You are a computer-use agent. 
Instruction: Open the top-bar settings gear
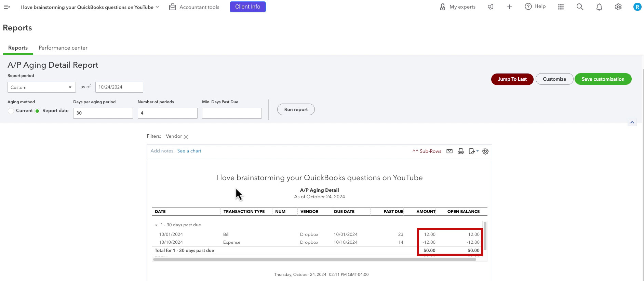(x=618, y=7)
